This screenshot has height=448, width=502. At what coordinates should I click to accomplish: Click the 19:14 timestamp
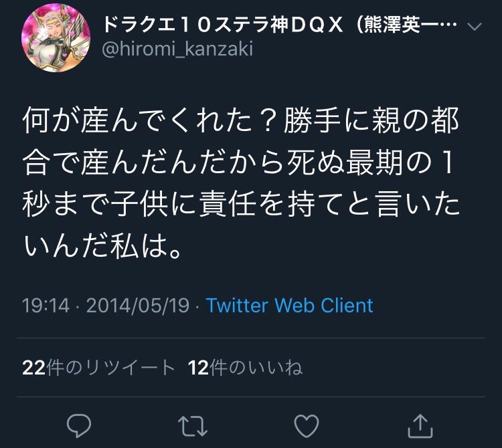point(46,305)
